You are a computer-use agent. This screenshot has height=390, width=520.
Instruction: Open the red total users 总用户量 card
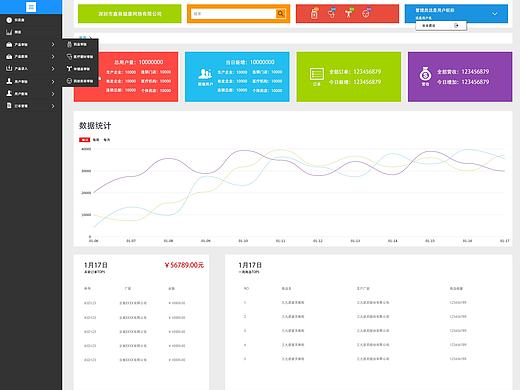126,77
